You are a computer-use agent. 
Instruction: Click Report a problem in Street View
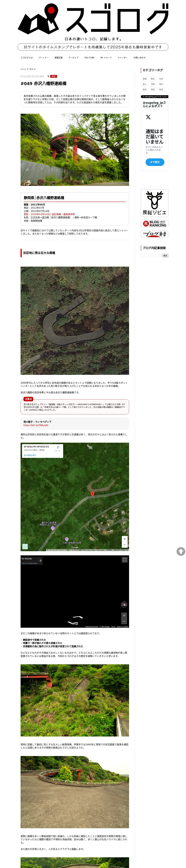(123, 626)
